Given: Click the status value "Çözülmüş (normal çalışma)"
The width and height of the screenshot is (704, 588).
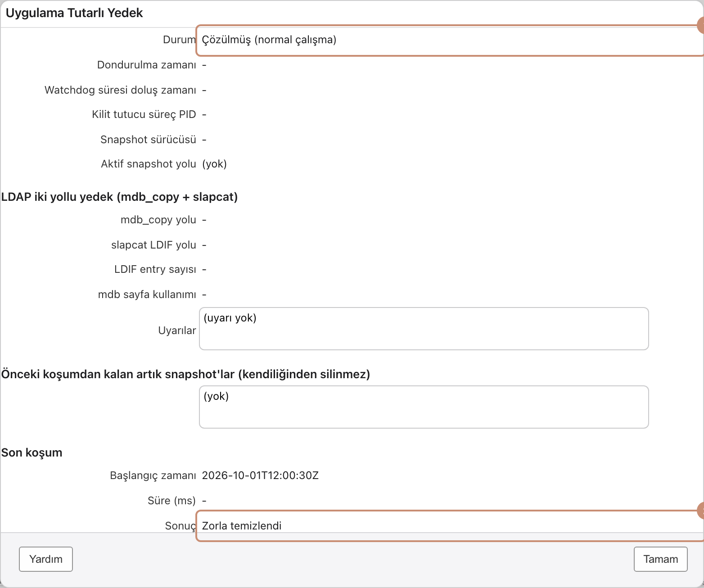Looking at the screenshot, I should 269,40.
